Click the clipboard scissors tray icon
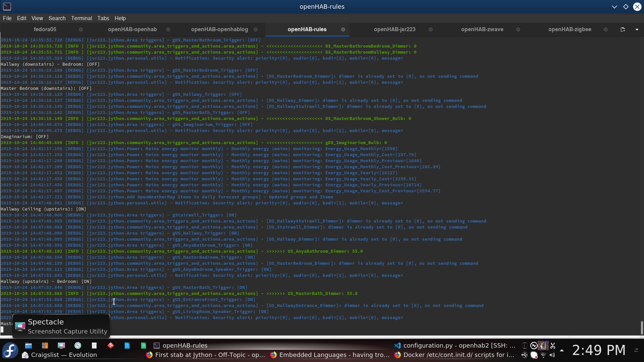Image resolution: width=644 pixels, height=362 pixels. 553,346
